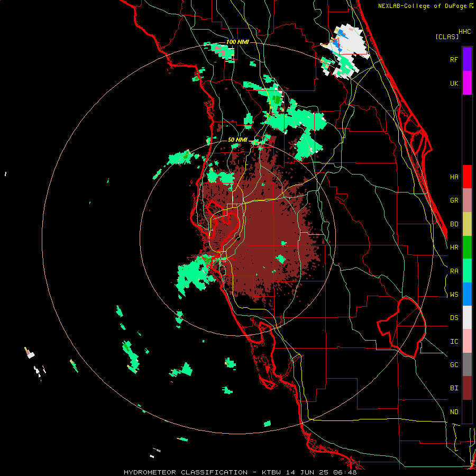Click the RF legend label
Viewport: 476px width, 476px height.
[454, 59]
